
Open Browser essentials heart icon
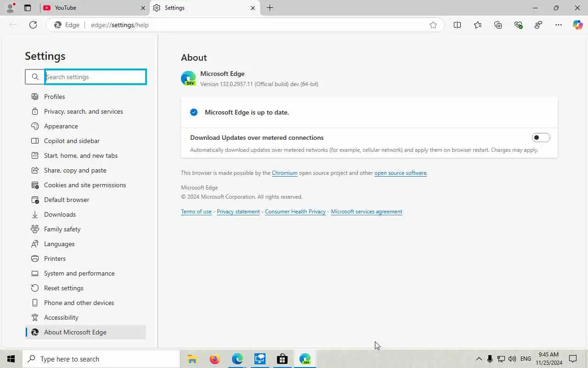pos(518,25)
